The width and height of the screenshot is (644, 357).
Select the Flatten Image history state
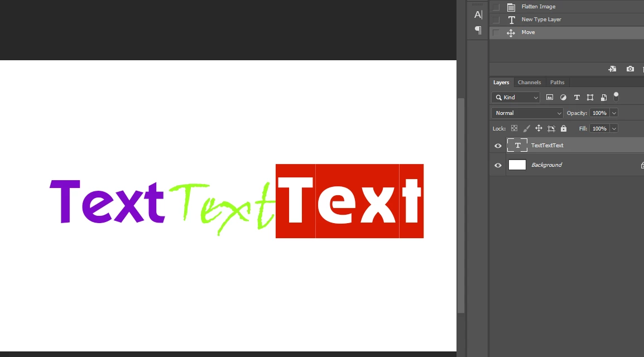coord(566,7)
